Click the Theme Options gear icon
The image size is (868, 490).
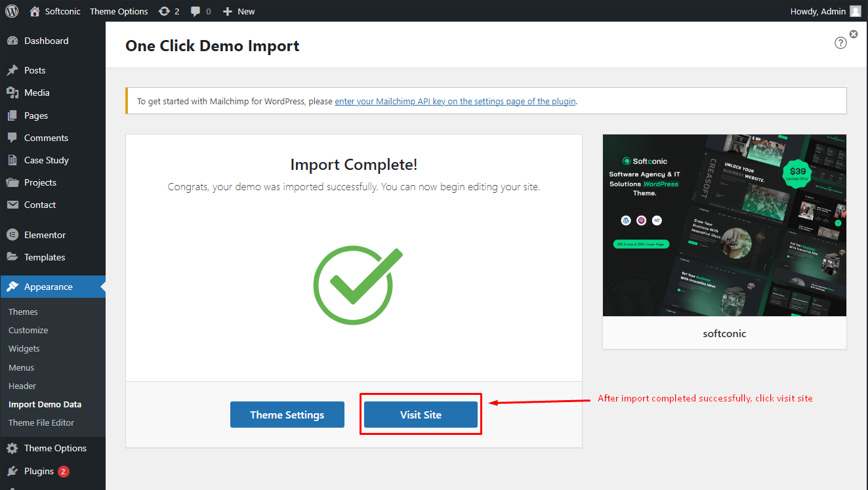(x=12, y=448)
